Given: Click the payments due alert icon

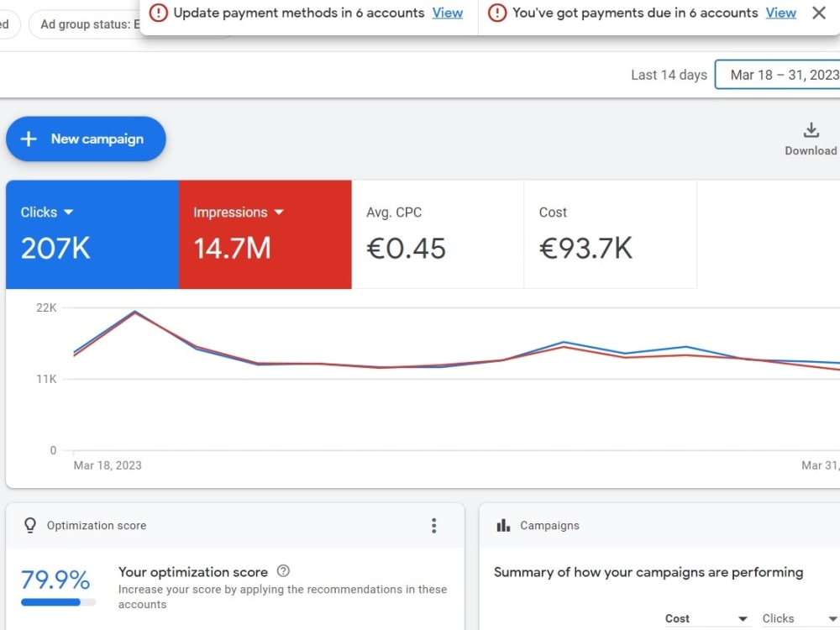Looking at the screenshot, I should [x=497, y=13].
